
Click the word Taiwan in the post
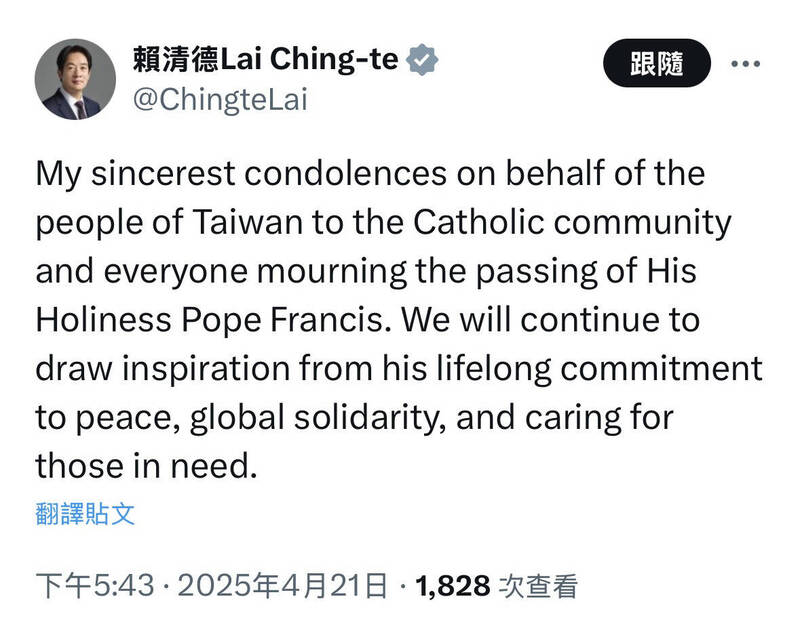[205, 222]
